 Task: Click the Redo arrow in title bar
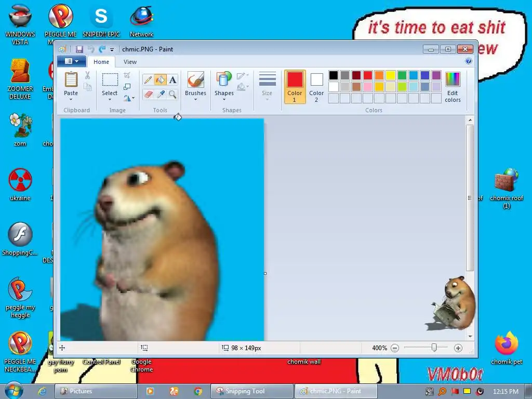(102, 49)
